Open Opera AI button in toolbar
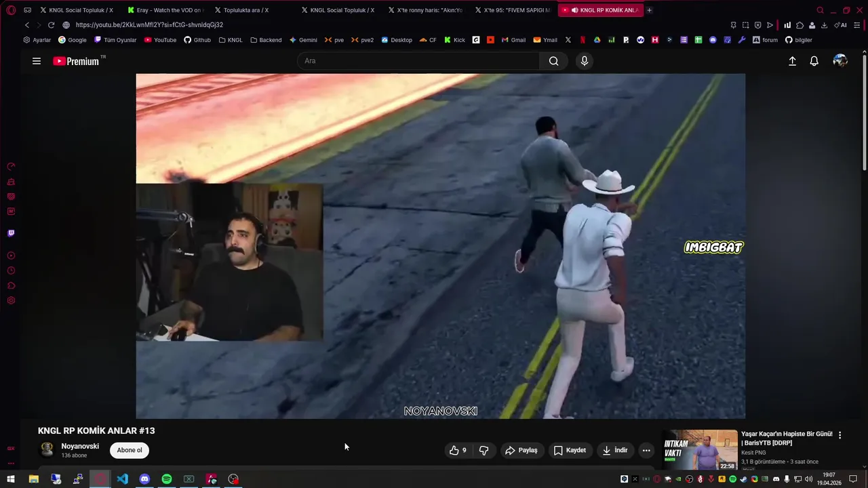Viewport: 868px width, 488px height. [x=841, y=25]
